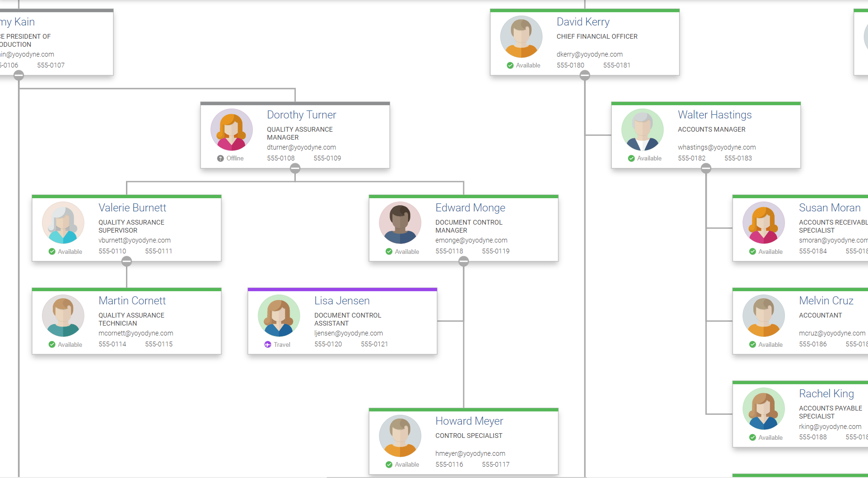Click Lisa Jensen's Travel status icon
Image resolution: width=868 pixels, height=478 pixels.
pos(268,344)
